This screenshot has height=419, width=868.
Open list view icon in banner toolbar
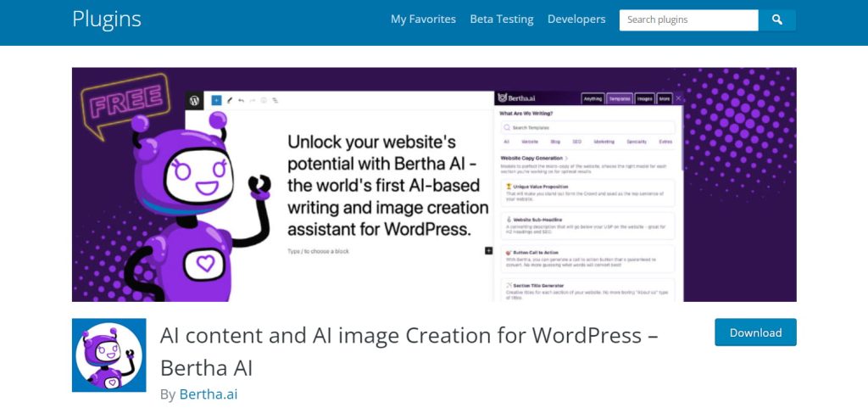click(x=275, y=100)
